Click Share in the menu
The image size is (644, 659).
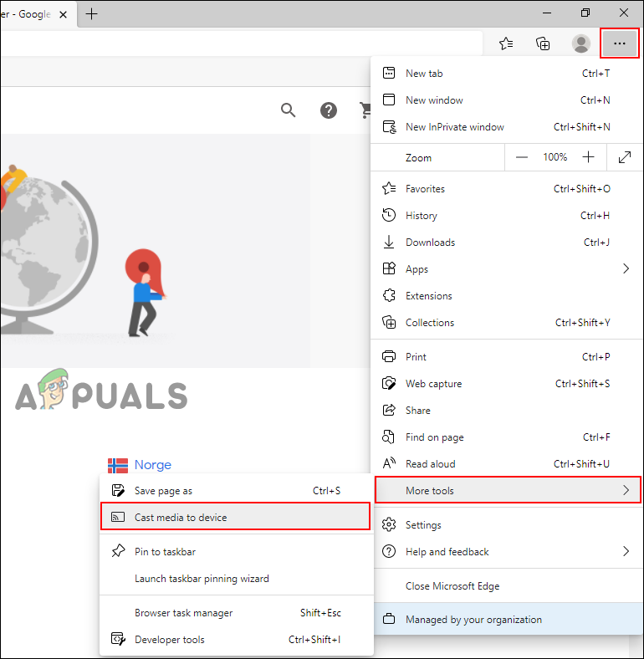[507, 410]
